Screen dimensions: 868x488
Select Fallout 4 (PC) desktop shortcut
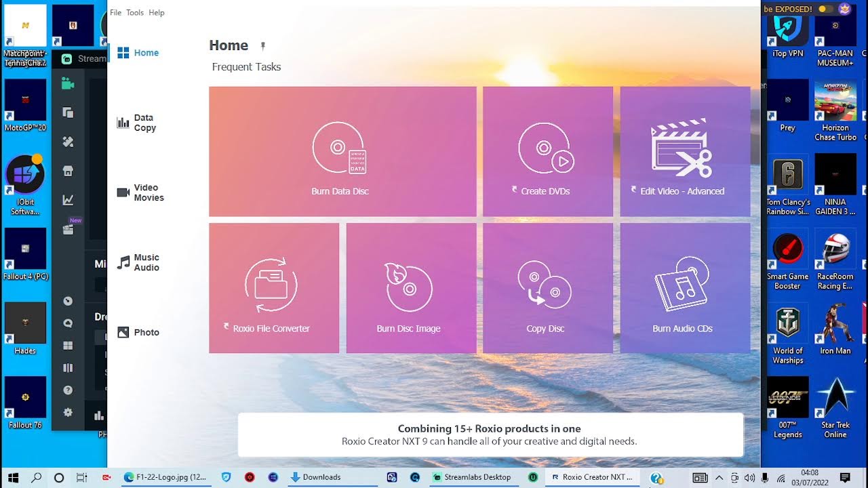coord(25,254)
